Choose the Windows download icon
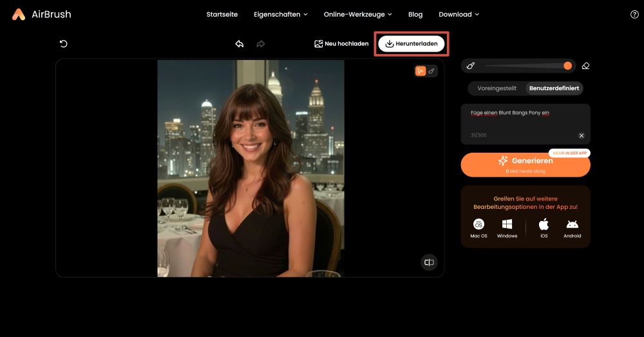The height and width of the screenshot is (337, 644). [x=507, y=227]
